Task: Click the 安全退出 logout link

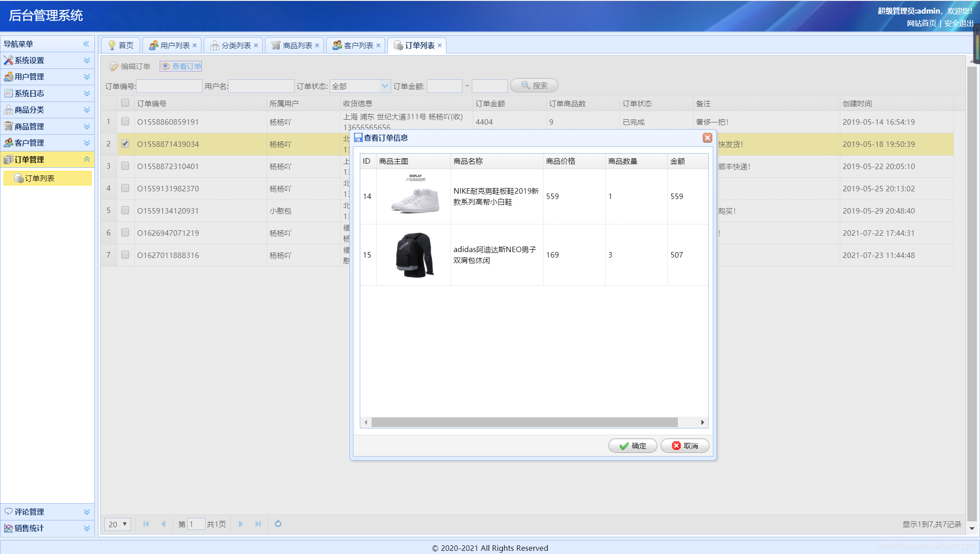Action: click(x=959, y=23)
